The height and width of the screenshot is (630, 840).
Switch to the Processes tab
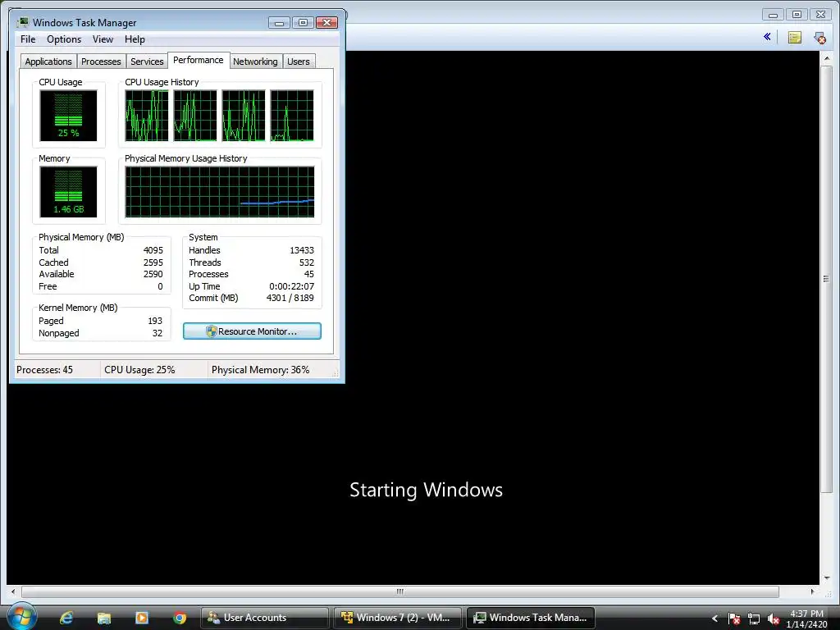click(x=101, y=61)
